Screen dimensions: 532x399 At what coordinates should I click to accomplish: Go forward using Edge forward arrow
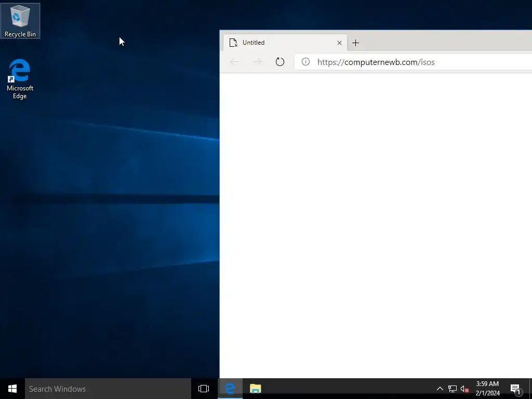click(257, 62)
